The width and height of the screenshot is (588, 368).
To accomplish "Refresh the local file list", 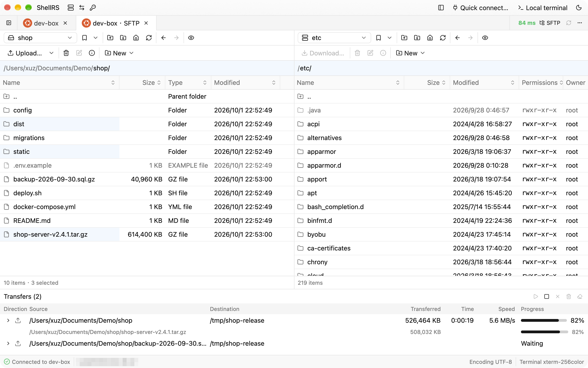I will (149, 38).
